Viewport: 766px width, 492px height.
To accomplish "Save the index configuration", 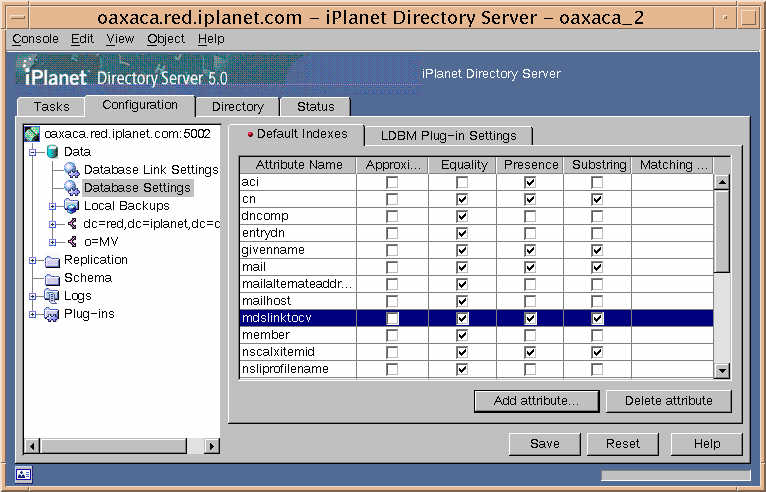I will 545,444.
